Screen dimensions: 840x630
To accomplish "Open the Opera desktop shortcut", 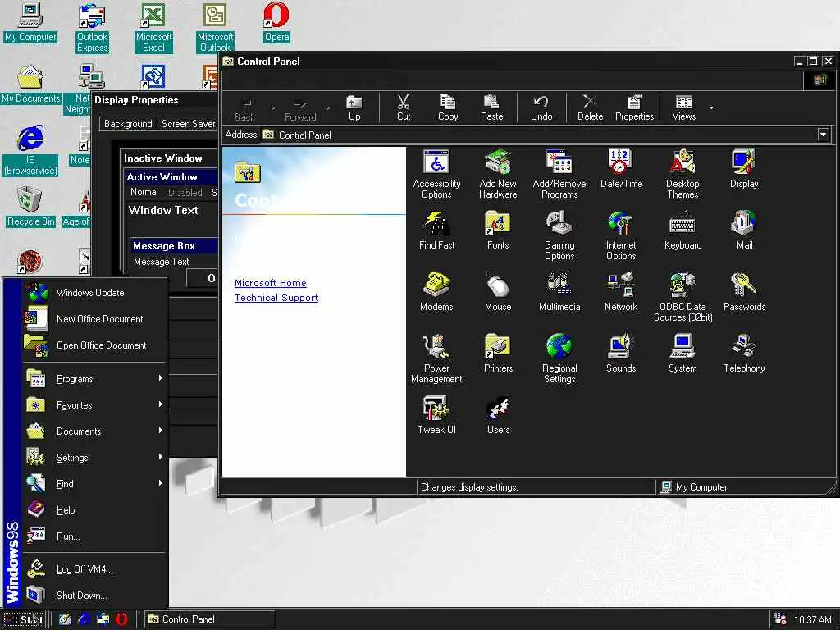I will 276,23.
